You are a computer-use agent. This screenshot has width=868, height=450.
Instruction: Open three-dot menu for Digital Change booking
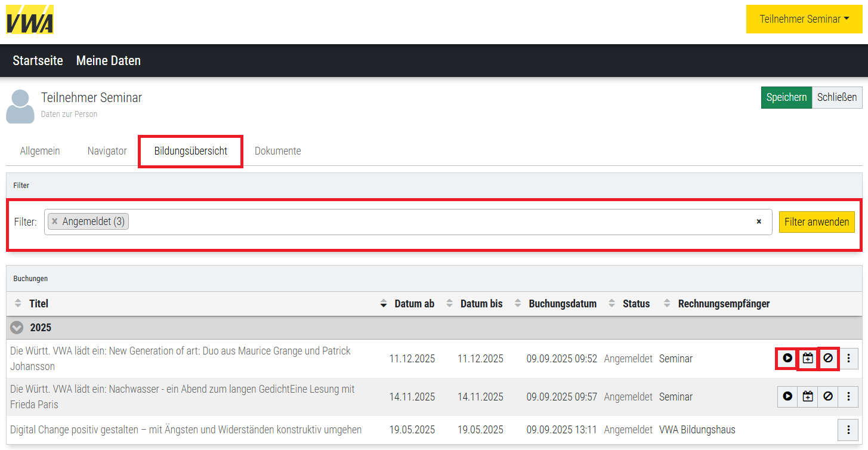click(849, 430)
